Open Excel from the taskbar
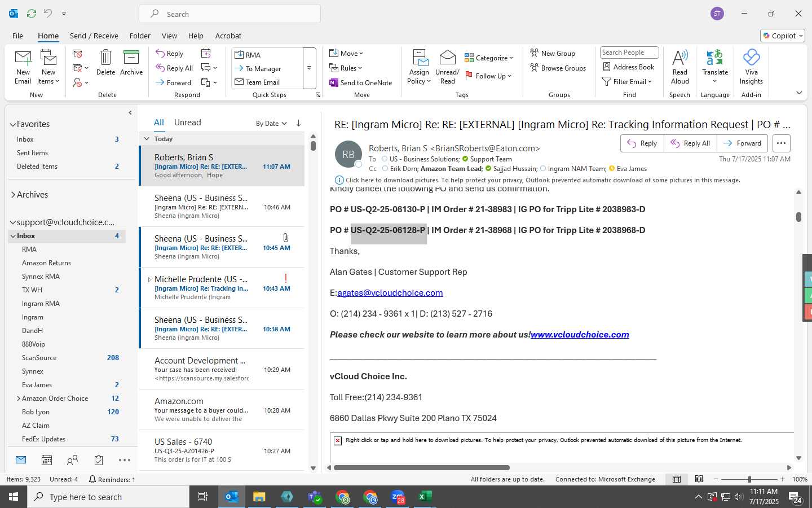The image size is (812, 508). point(425,497)
